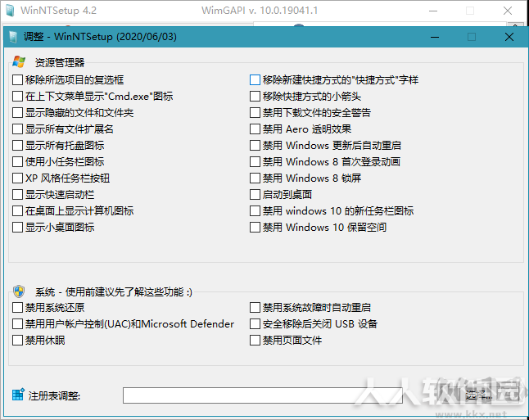Click the 调整 dialog title bar icon
Image resolution: width=529 pixels, height=420 pixels.
13,37
